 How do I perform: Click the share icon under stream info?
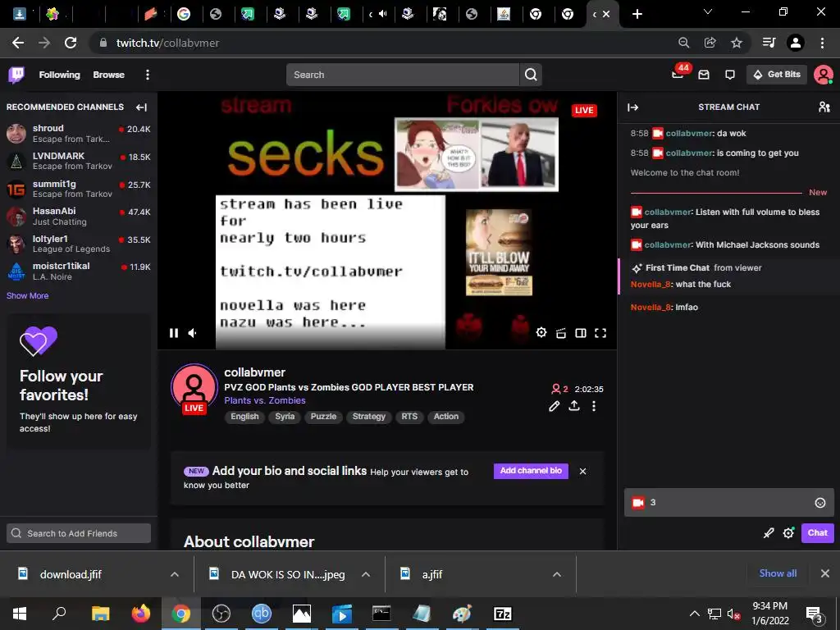click(574, 405)
